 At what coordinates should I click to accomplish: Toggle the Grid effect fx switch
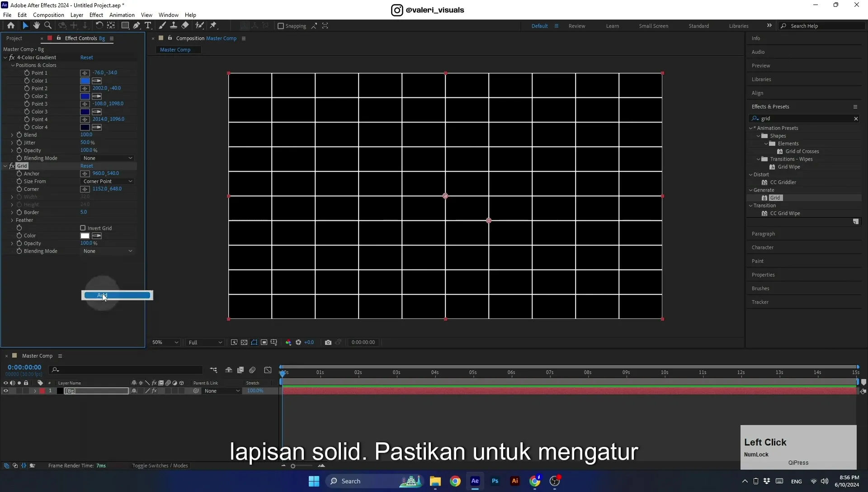point(12,166)
